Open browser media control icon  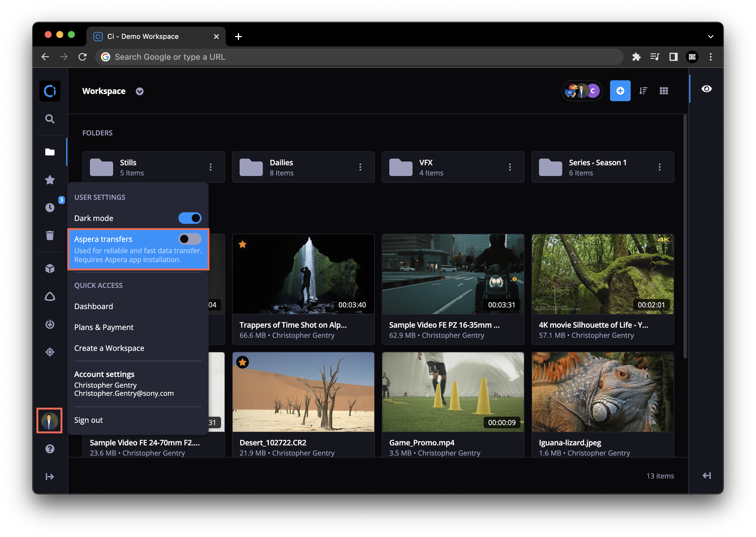655,57
